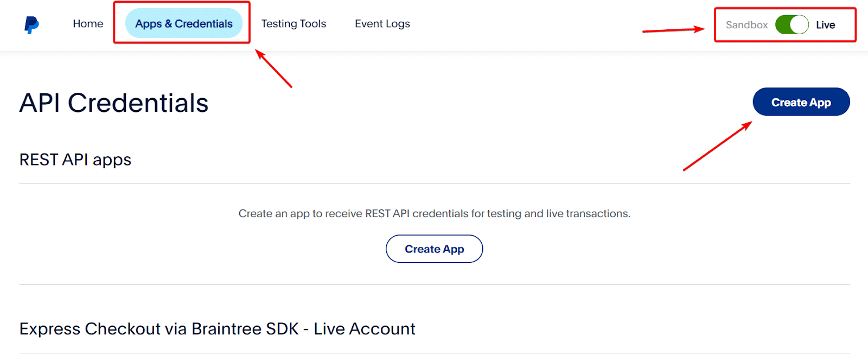868x361 pixels.
Task: Click the Live label beside the switch
Action: point(825,25)
